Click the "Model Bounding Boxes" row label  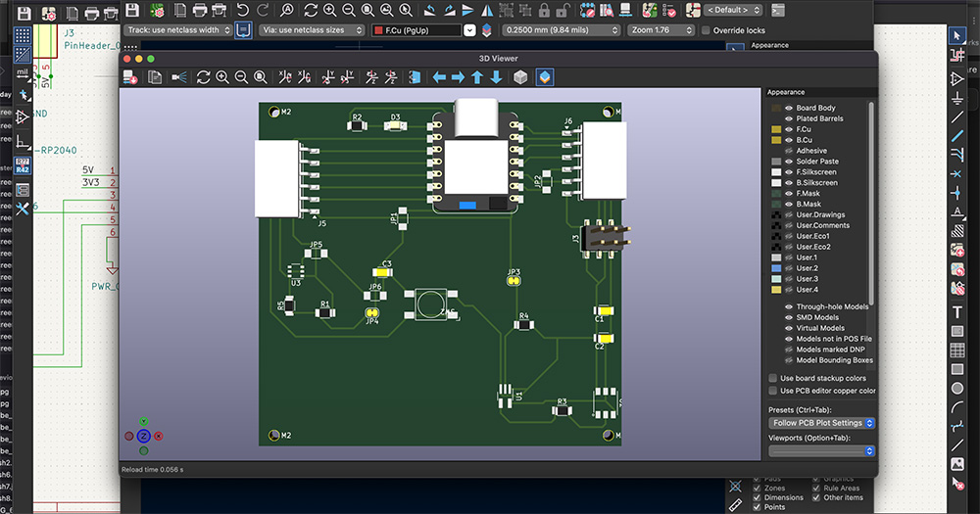pos(834,360)
